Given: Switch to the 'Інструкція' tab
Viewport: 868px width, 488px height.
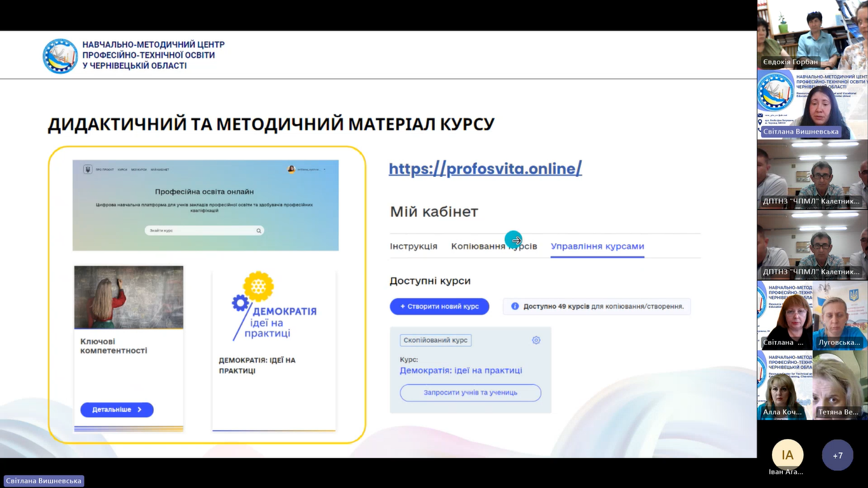Looking at the screenshot, I should [x=413, y=246].
